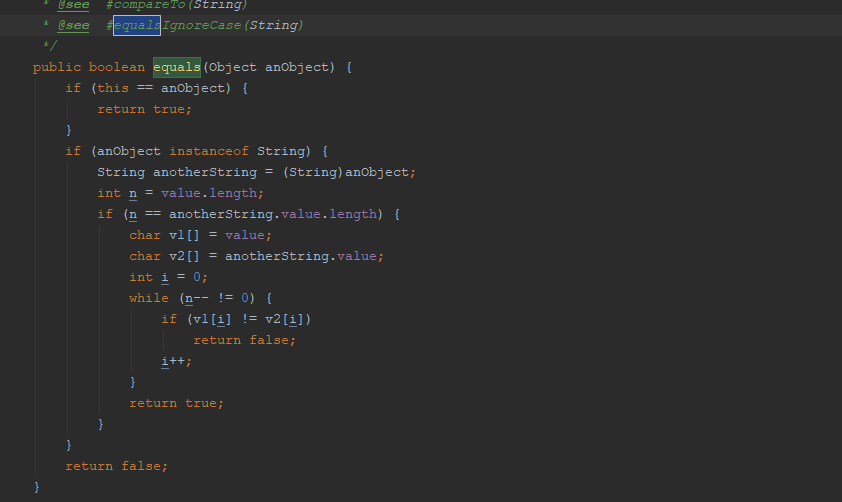Click 'anotherString.value.length' in the if condition
Image resolution: width=842 pixels, height=502 pixels.
273,214
